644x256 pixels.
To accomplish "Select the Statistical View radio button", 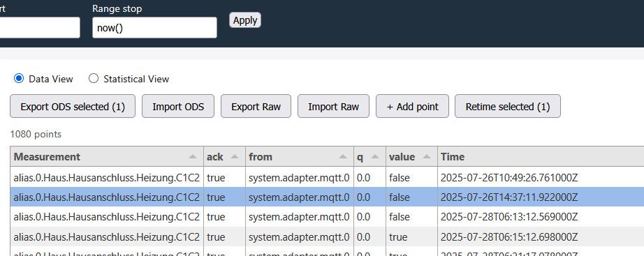I will coord(94,78).
